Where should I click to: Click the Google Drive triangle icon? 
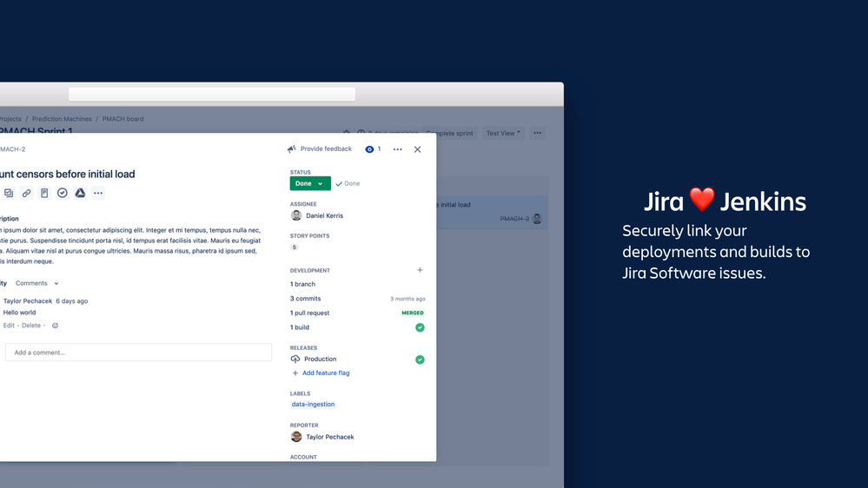pyautogui.click(x=80, y=193)
